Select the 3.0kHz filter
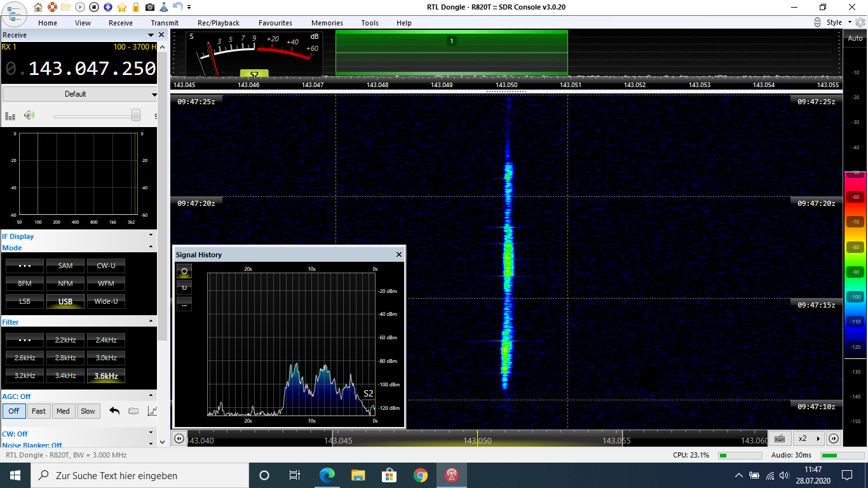Viewport: 868px width, 488px height. click(106, 358)
